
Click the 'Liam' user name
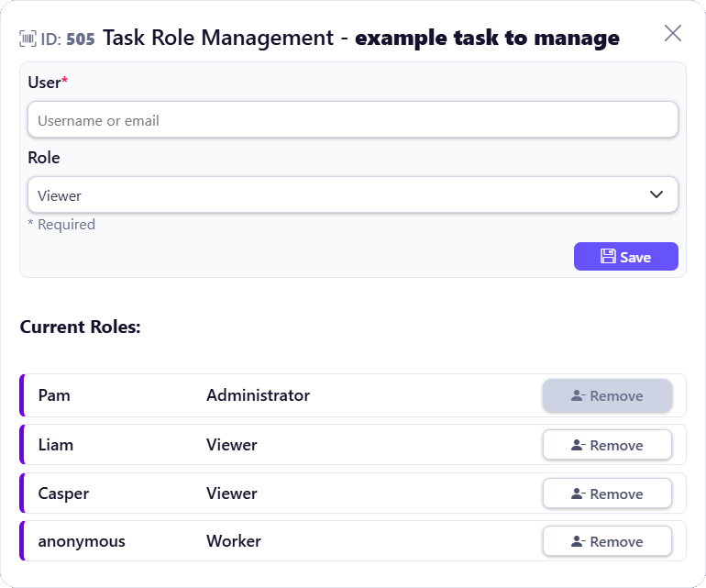[x=55, y=445]
